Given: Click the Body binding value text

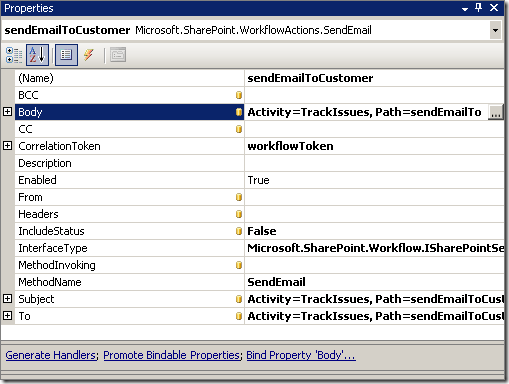Looking at the screenshot, I should pos(364,112).
